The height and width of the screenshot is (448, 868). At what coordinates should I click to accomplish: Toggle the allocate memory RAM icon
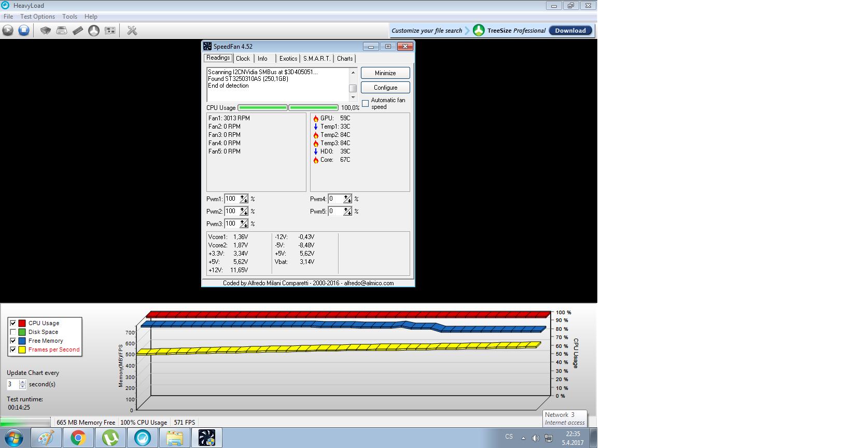78,31
